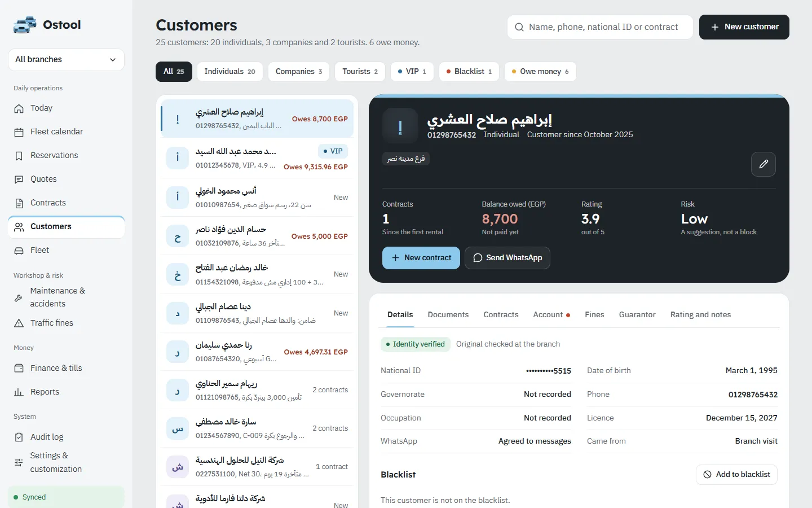This screenshot has width=812, height=508.
Task: Click the Fleet calendar icon
Action: (x=19, y=132)
